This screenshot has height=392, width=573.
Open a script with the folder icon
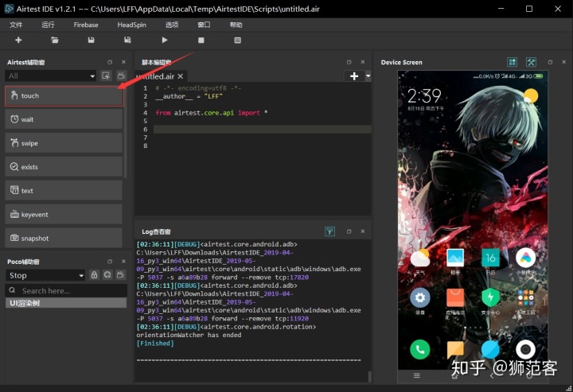(55, 40)
